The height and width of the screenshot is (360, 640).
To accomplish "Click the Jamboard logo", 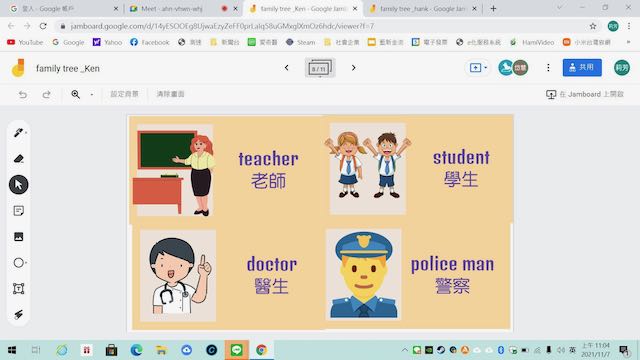I will tap(18, 68).
